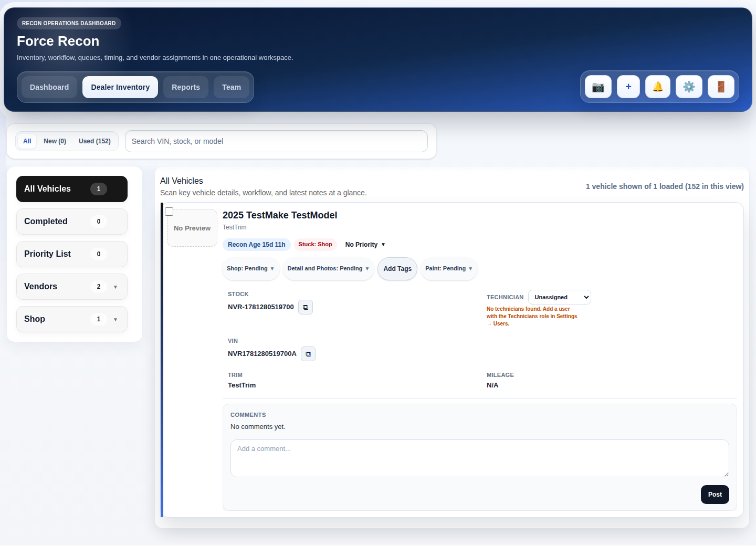This screenshot has height=546, width=756.
Task: Click the Stuck: Shop badge
Action: click(315, 245)
